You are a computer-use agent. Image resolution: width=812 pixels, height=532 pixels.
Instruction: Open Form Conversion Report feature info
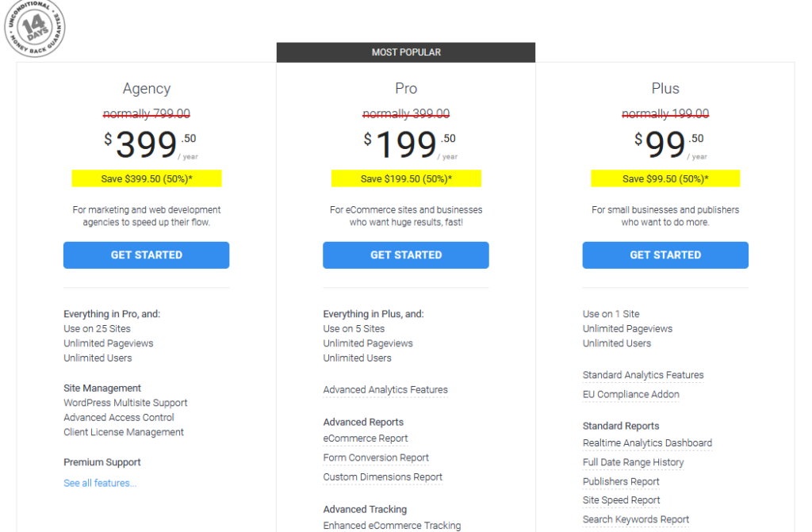click(x=376, y=457)
